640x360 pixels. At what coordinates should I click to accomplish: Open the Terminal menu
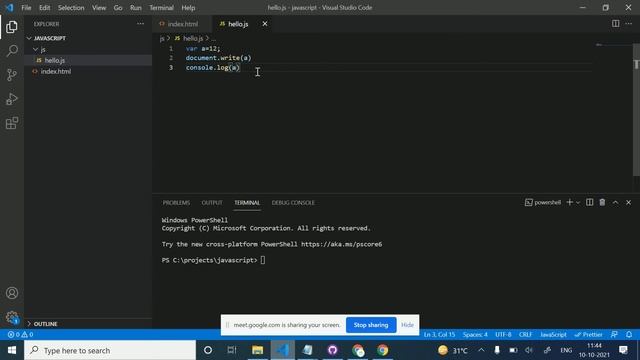(x=161, y=7)
